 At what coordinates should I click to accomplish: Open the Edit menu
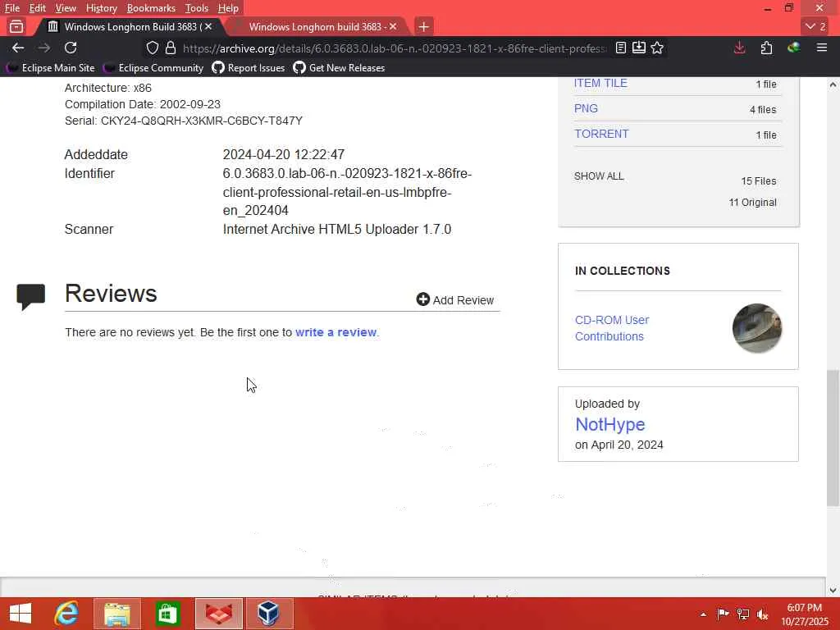(x=37, y=8)
